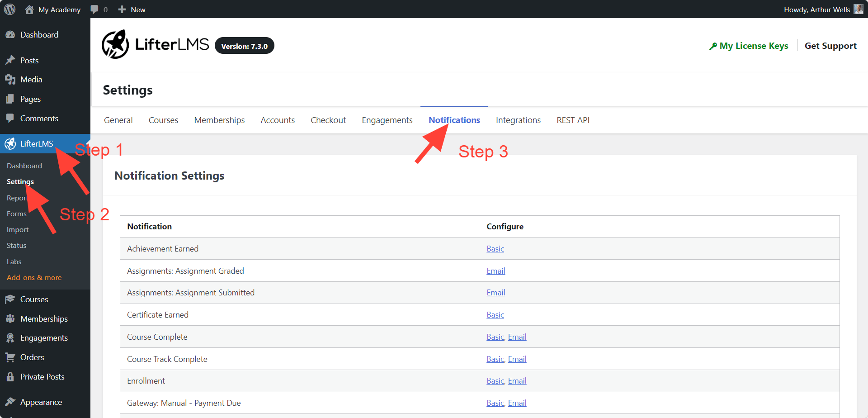This screenshot has width=868, height=418.
Task: Click the Engagements award icon
Action: pyautogui.click(x=10, y=338)
